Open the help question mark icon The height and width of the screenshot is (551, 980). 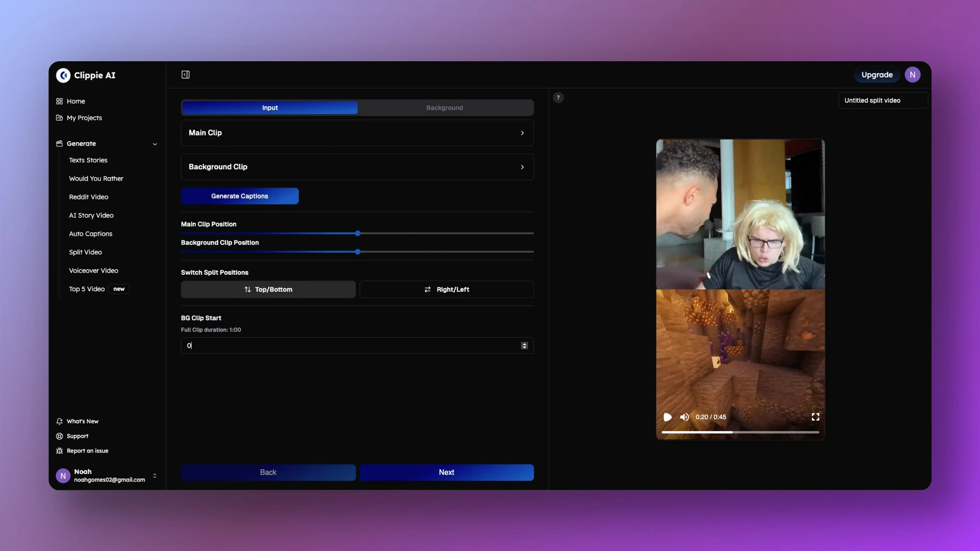tap(558, 98)
